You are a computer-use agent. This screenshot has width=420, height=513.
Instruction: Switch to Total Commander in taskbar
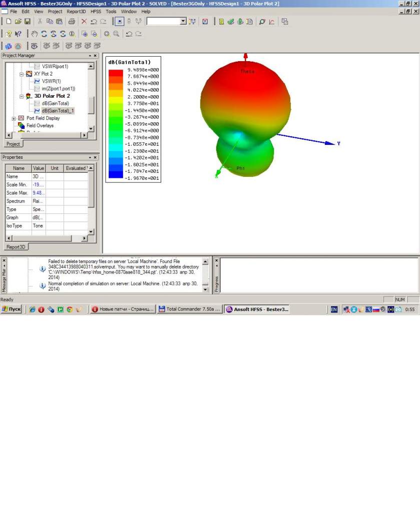point(190,309)
